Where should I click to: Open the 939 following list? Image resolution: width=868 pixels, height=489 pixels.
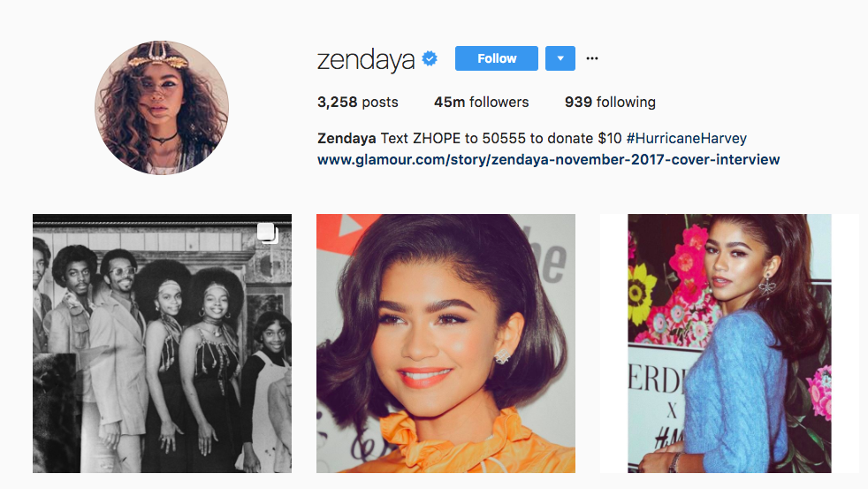click(610, 102)
